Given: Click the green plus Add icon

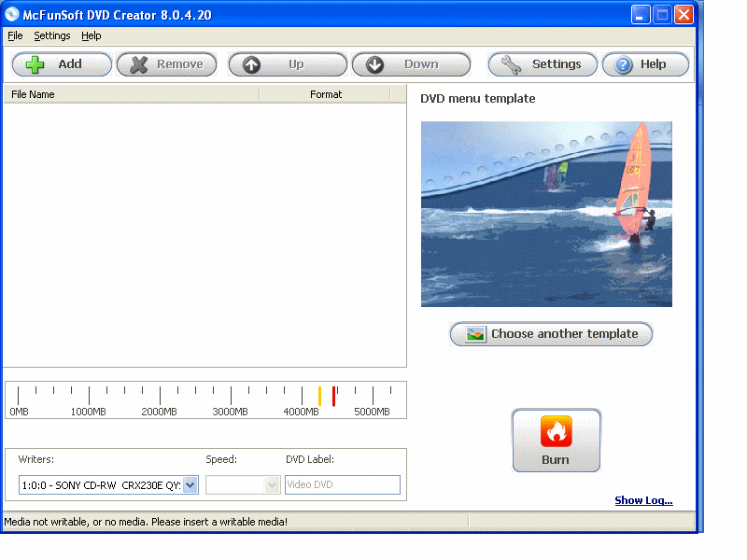Looking at the screenshot, I should [35, 64].
